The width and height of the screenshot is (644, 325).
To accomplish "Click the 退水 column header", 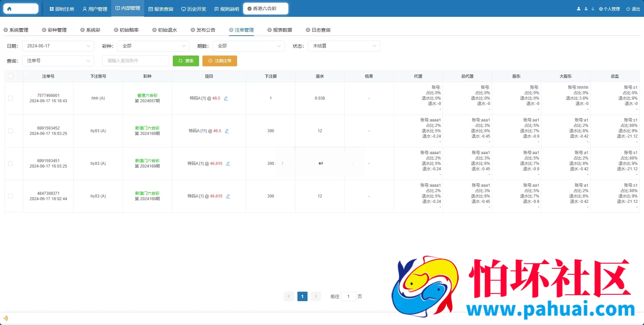I will coord(320,76).
